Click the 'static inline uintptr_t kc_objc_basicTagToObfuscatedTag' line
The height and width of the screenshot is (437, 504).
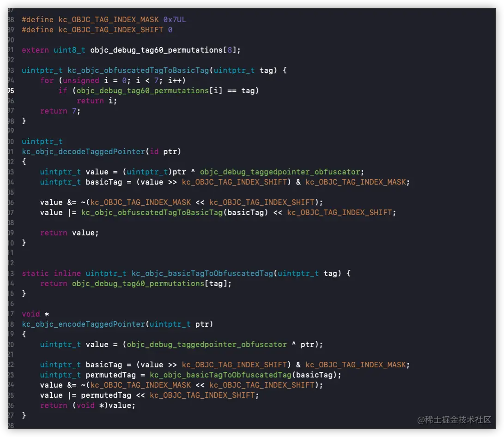click(186, 273)
